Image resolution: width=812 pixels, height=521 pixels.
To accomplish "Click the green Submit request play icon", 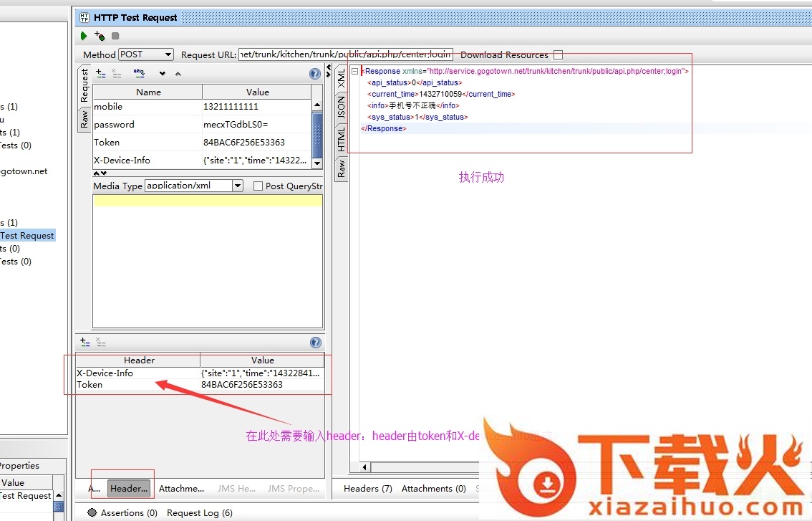I will pos(84,36).
